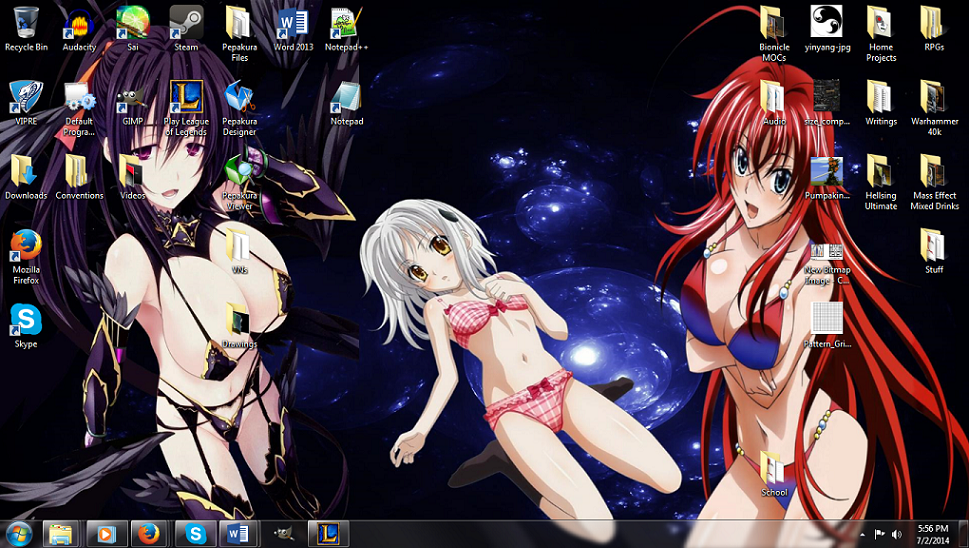
Task: Open Notepad++ from the desktop
Action: pos(346,24)
